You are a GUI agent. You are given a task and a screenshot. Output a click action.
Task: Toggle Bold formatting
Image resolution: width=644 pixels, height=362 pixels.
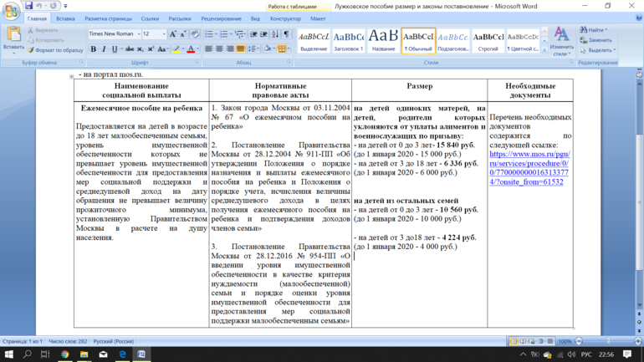coord(93,49)
